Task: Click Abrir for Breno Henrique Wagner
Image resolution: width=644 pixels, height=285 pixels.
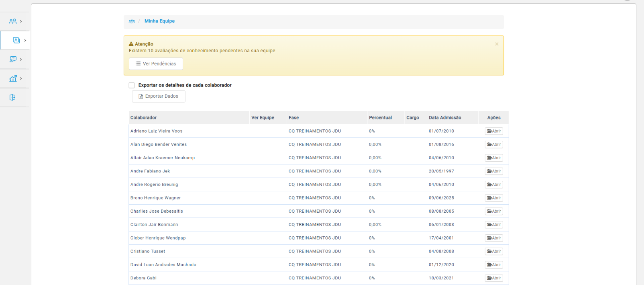Action: (494, 198)
